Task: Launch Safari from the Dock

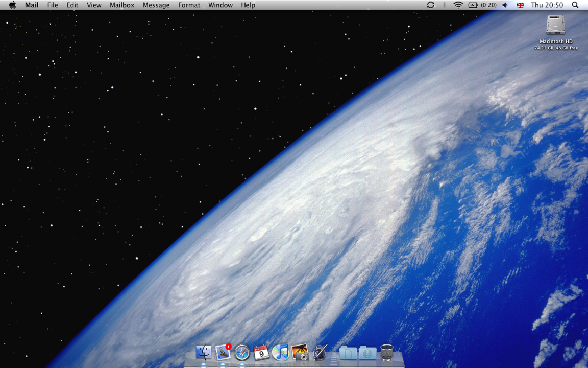Action: pyautogui.click(x=242, y=353)
